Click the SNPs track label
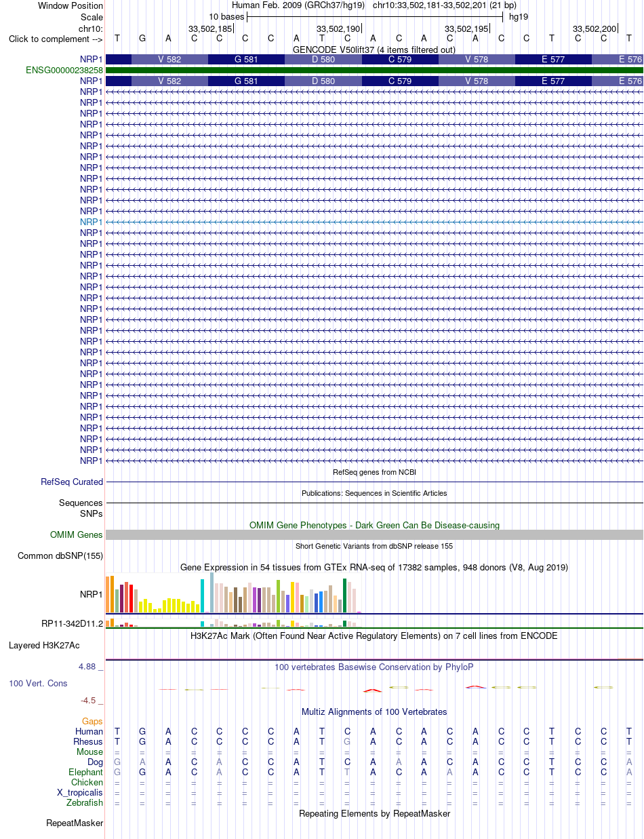 point(91,514)
